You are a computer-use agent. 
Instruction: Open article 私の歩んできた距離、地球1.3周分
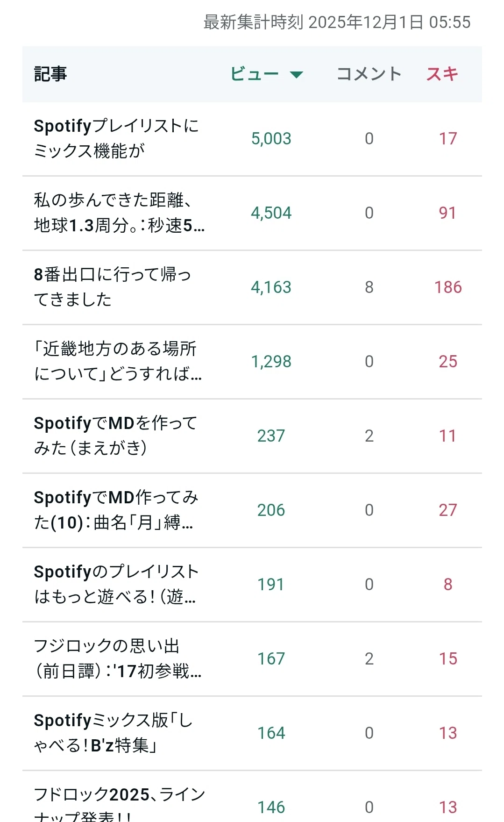(119, 213)
